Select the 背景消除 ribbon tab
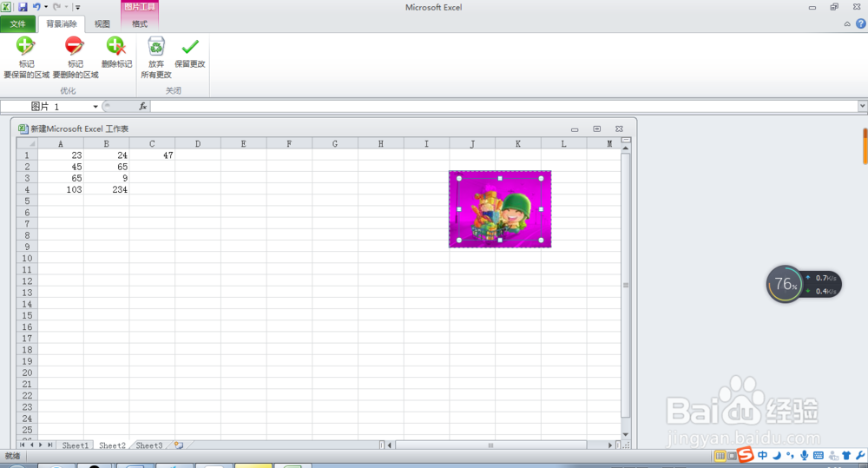This screenshot has height=468, width=868. click(62, 23)
